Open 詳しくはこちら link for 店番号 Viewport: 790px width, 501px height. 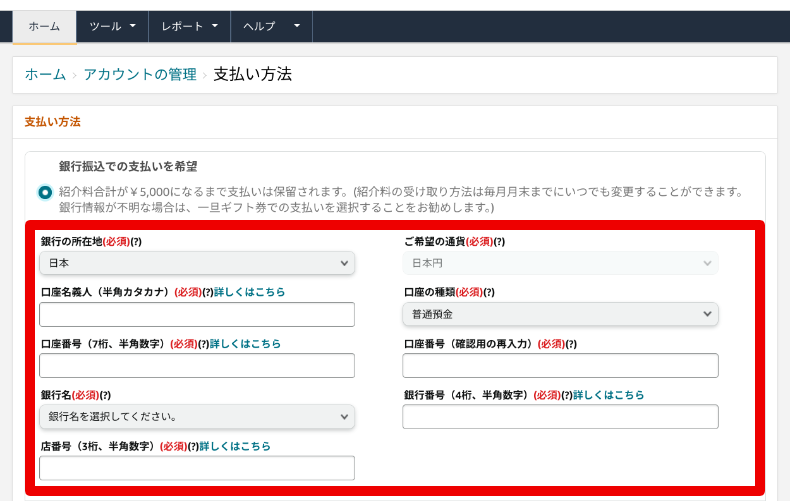(x=235, y=447)
